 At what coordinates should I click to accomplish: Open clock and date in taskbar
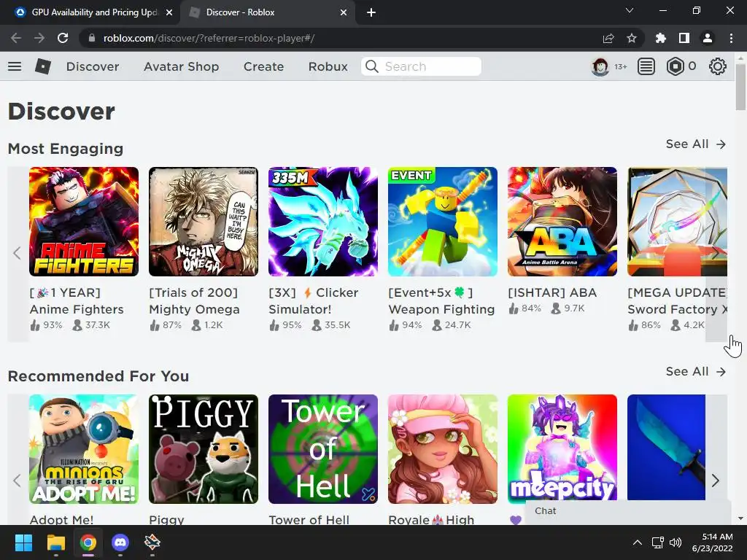(x=712, y=542)
